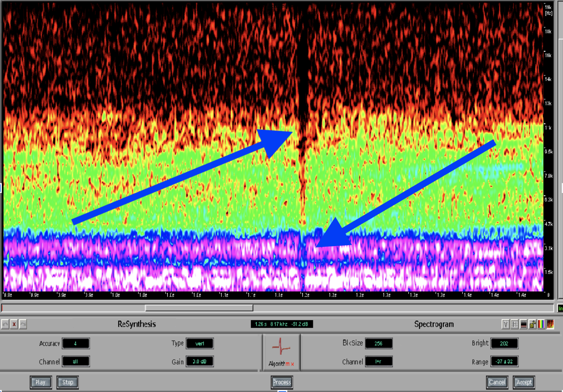Open the Spectrogram Channel field showing l+r
This screenshot has height=392, width=563.
[379, 362]
